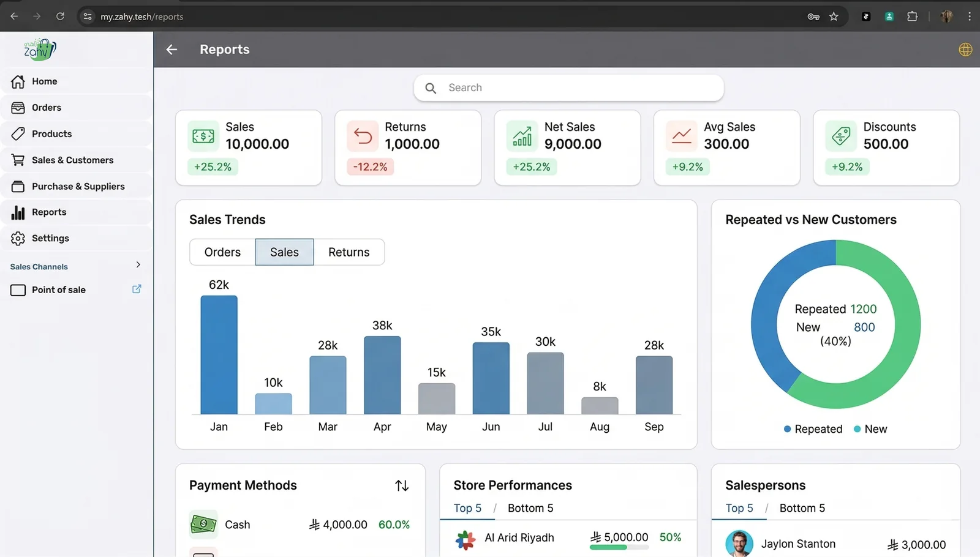Click the Cash 60.0% percentage
This screenshot has width=980, height=557.
(x=394, y=525)
